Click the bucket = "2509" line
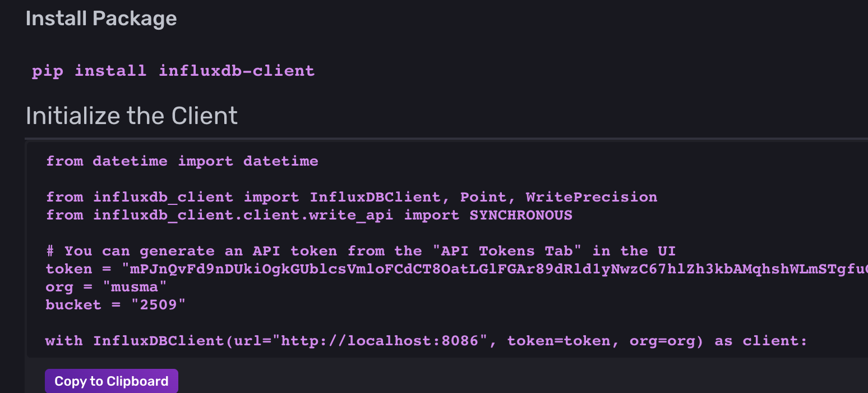This screenshot has width=868, height=393. [116, 305]
